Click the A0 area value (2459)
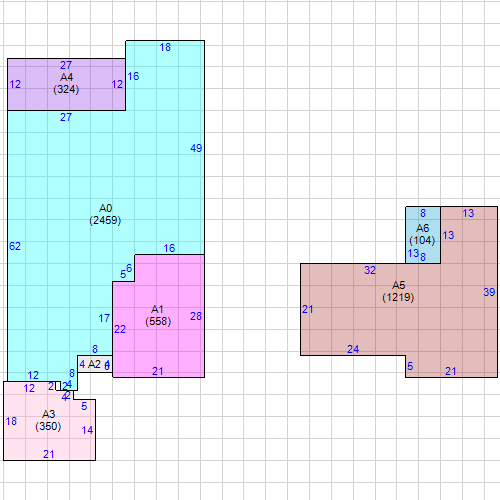The height and width of the screenshot is (500, 500). 105,220
